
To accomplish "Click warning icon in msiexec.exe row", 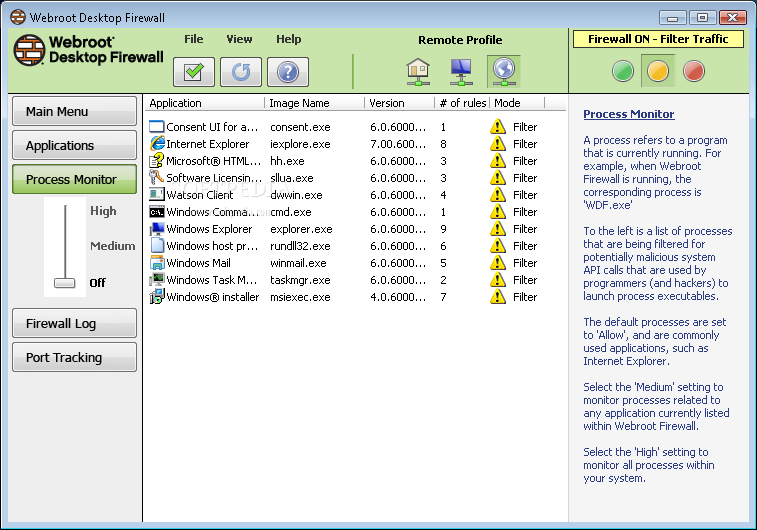I will click(498, 296).
